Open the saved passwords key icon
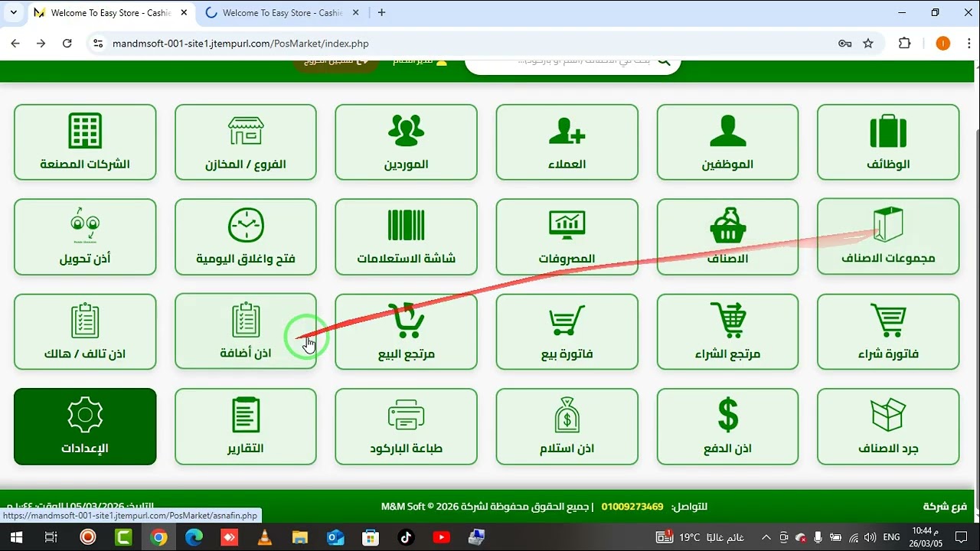The width and height of the screenshot is (980, 551). (x=845, y=44)
